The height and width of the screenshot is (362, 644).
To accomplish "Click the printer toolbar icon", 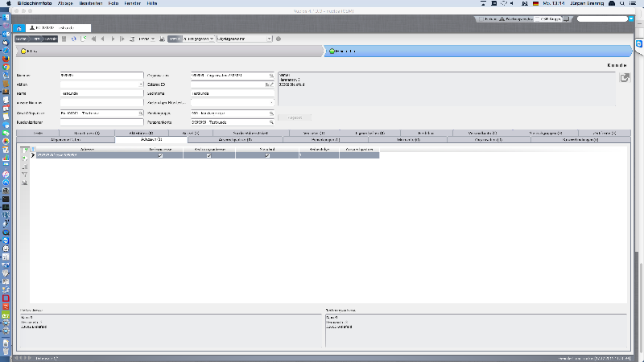I will point(162,39).
